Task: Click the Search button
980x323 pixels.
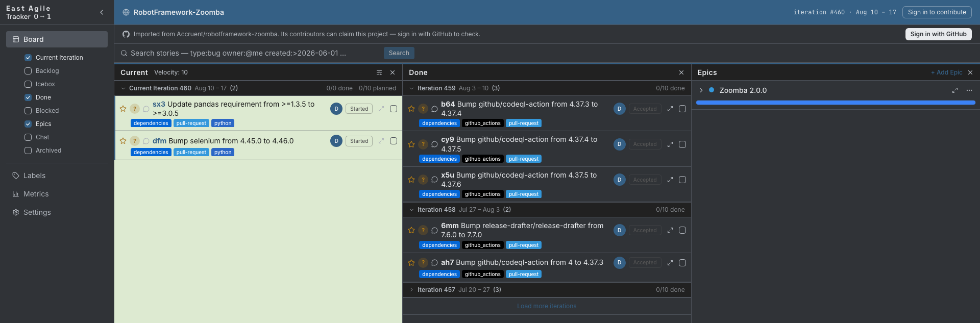Action: point(399,53)
